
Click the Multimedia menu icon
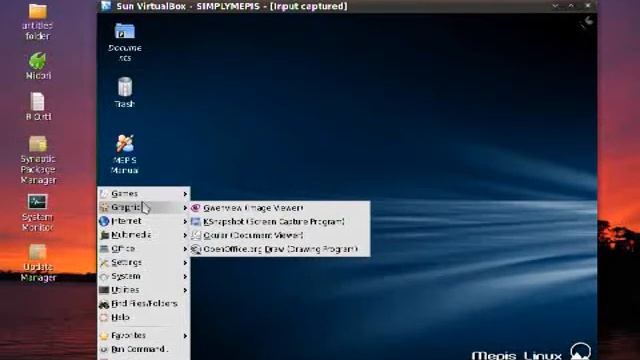(104, 235)
